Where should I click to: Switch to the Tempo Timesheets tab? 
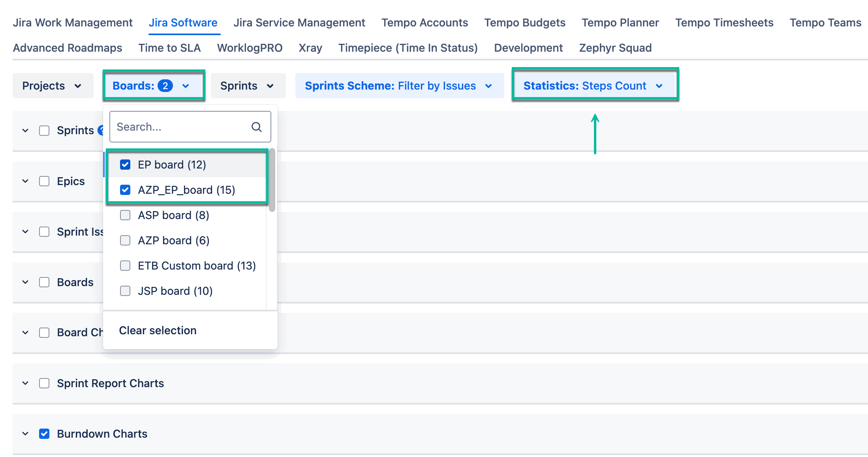pyautogui.click(x=724, y=22)
